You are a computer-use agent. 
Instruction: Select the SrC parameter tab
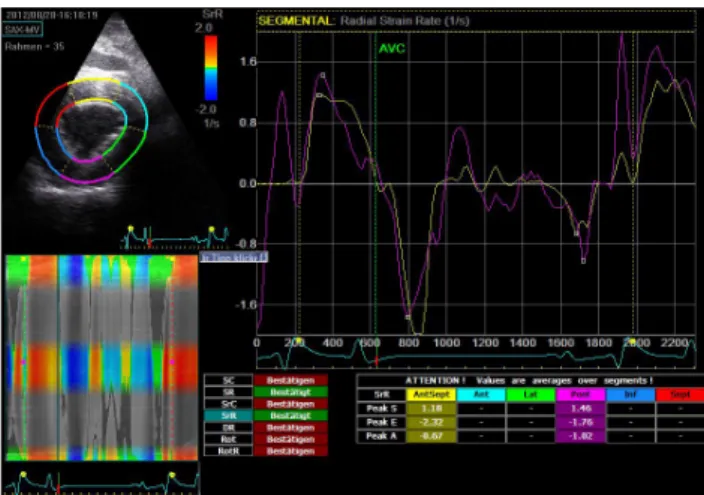(229, 404)
